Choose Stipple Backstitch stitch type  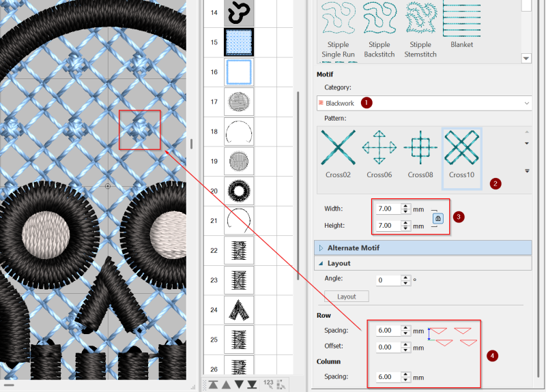point(379,30)
